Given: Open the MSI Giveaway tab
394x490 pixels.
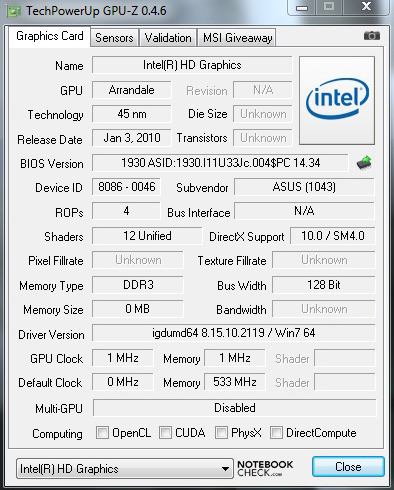Looking at the screenshot, I should click(237, 38).
